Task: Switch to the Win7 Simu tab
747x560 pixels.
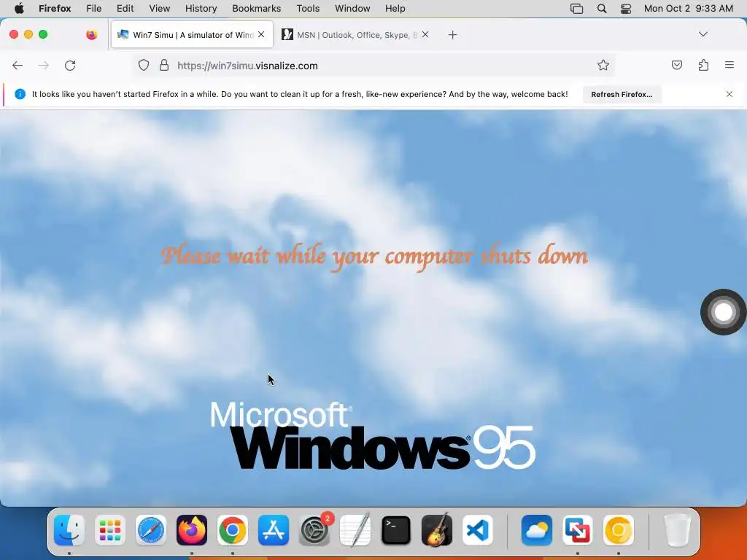Action: [192, 35]
